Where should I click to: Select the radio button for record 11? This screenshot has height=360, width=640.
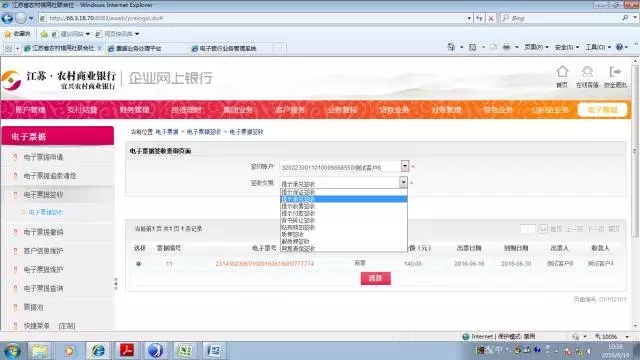click(139, 264)
